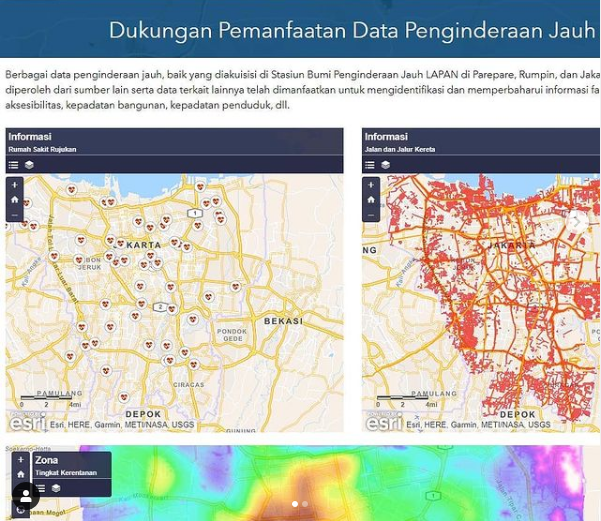Reset Zona Tingkat Kerentanan map to home view
Viewport: 601px width, 521px height.
pos(21,474)
